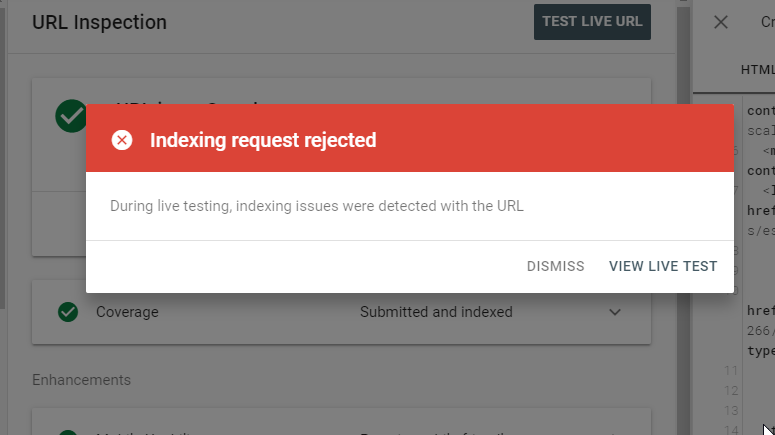Click the 'Indexing request rejected' title

click(x=263, y=140)
